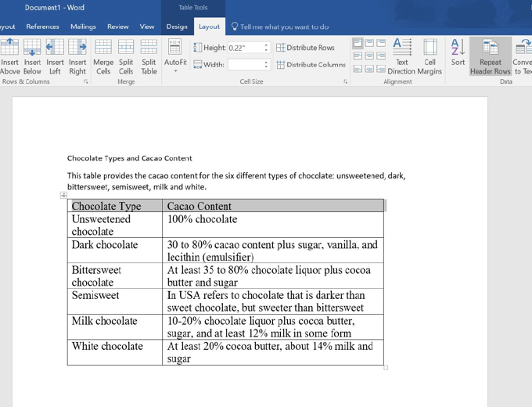This screenshot has width=532, height=407.
Task: Click Merge Cells button
Action: pos(103,56)
